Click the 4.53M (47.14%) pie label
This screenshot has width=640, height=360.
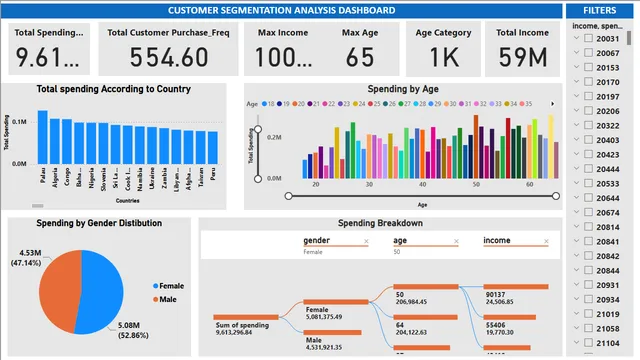click(26, 258)
